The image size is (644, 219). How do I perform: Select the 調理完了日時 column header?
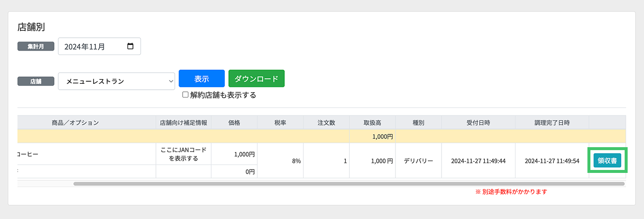(552, 122)
